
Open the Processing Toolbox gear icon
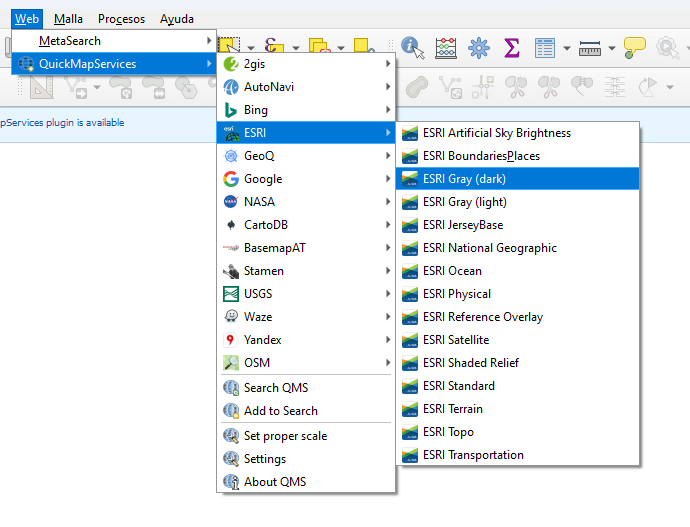479,48
